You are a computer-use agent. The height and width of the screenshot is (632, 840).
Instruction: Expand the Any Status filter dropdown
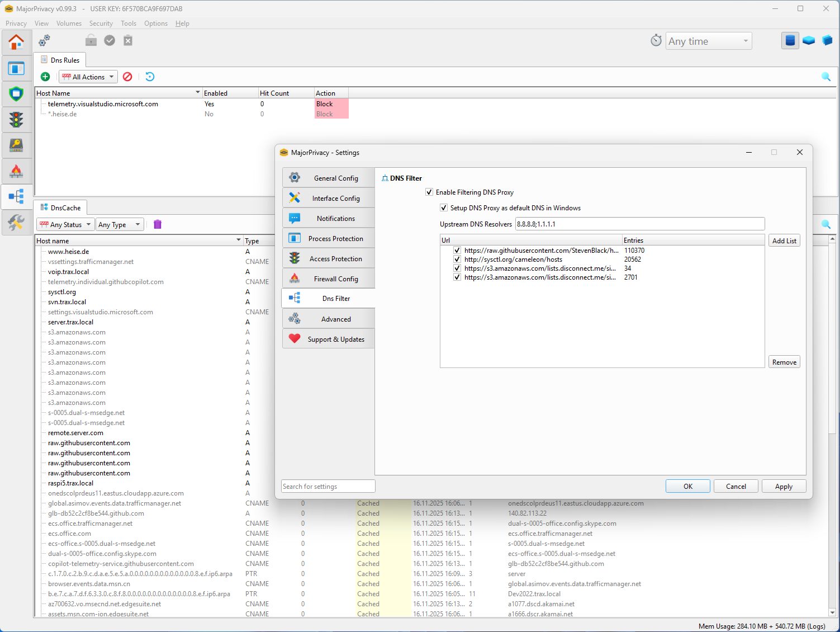click(65, 224)
